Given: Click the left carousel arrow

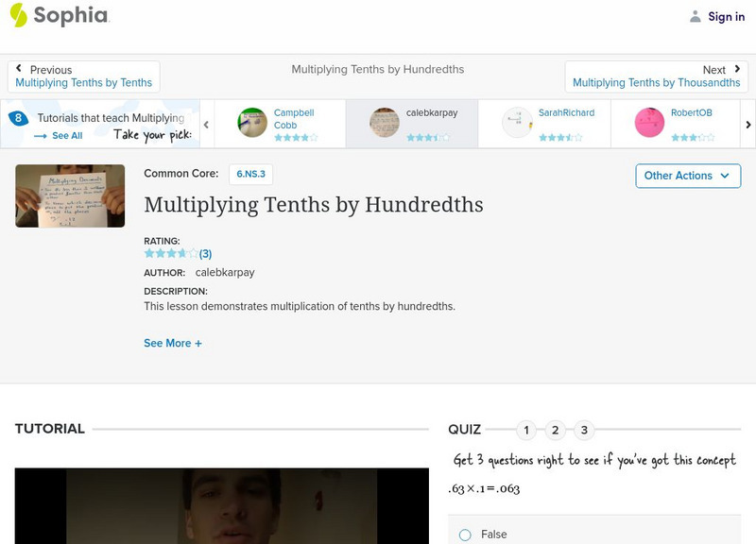Looking at the screenshot, I should [x=204, y=123].
